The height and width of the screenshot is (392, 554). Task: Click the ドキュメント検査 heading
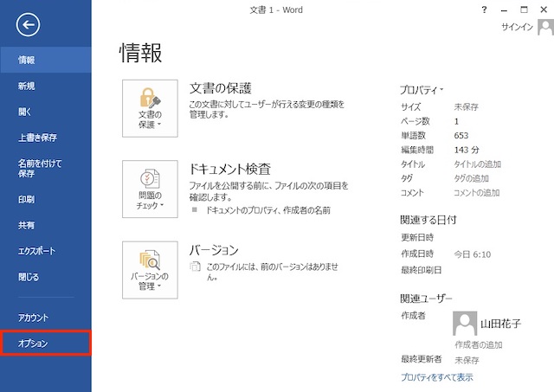click(229, 169)
